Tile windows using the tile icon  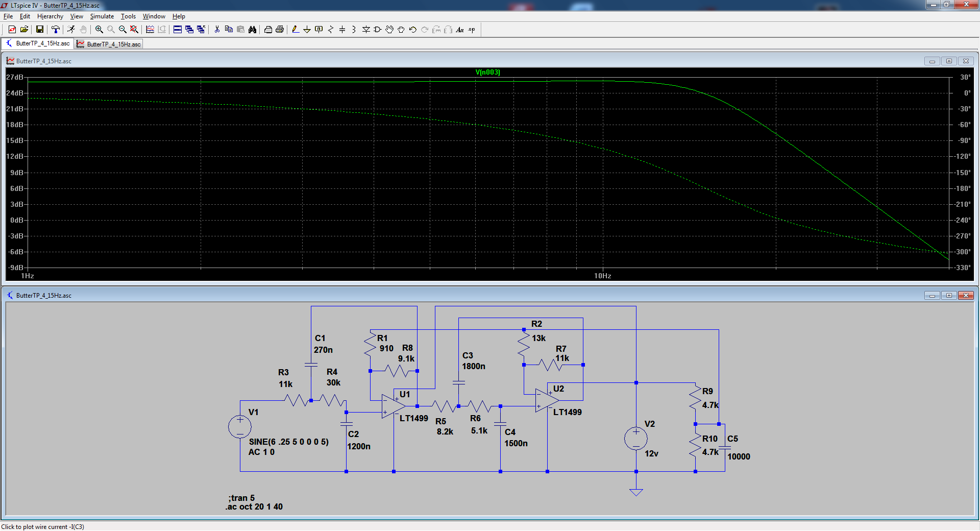coord(178,30)
